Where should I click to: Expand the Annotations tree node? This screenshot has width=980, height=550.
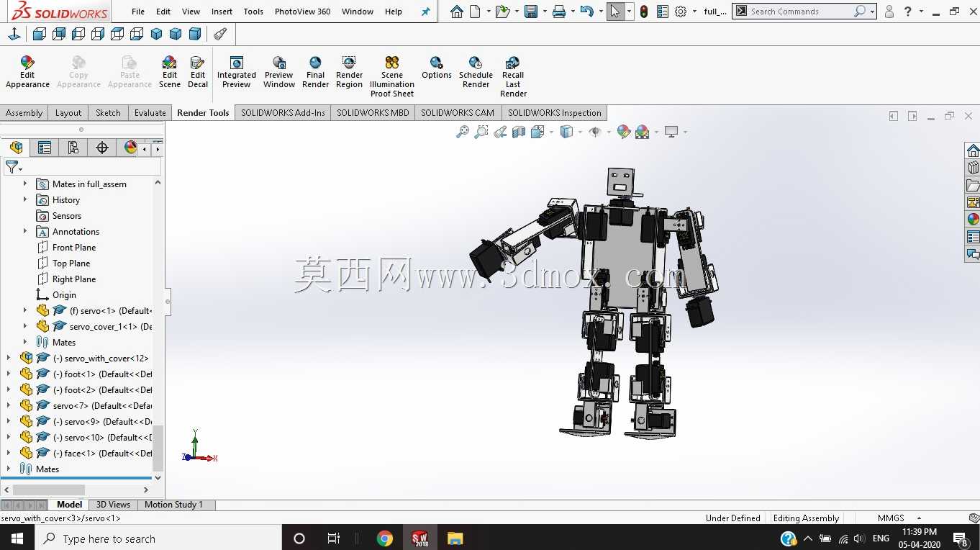tap(25, 231)
